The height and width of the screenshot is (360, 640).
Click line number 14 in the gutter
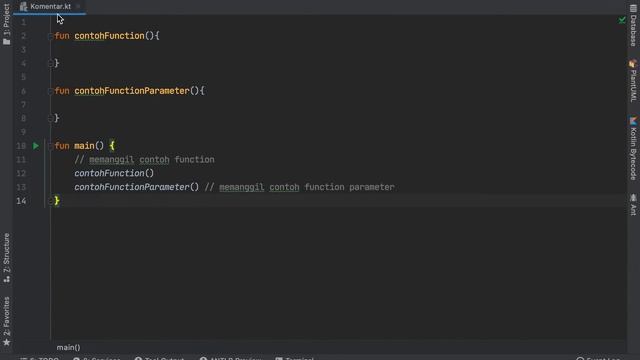pyautogui.click(x=21, y=201)
